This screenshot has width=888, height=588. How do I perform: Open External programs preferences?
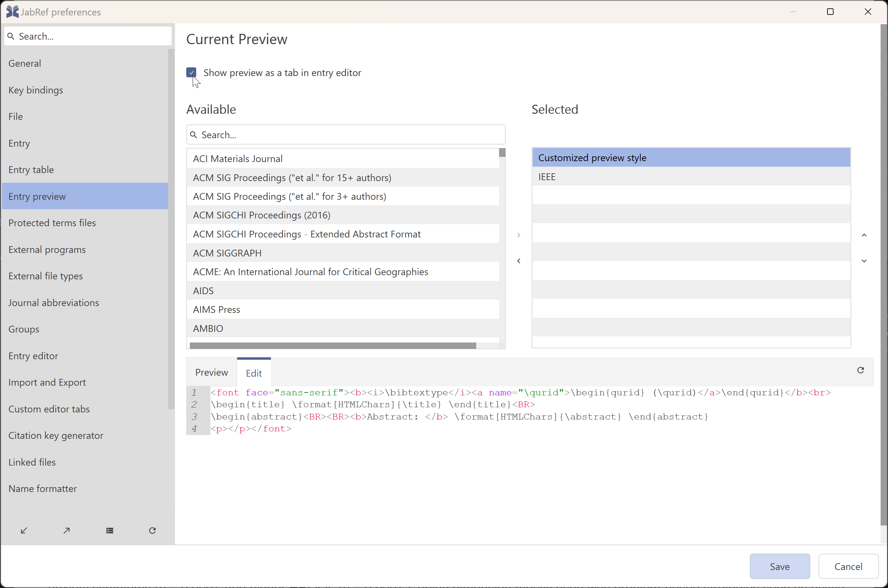pos(85,249)
